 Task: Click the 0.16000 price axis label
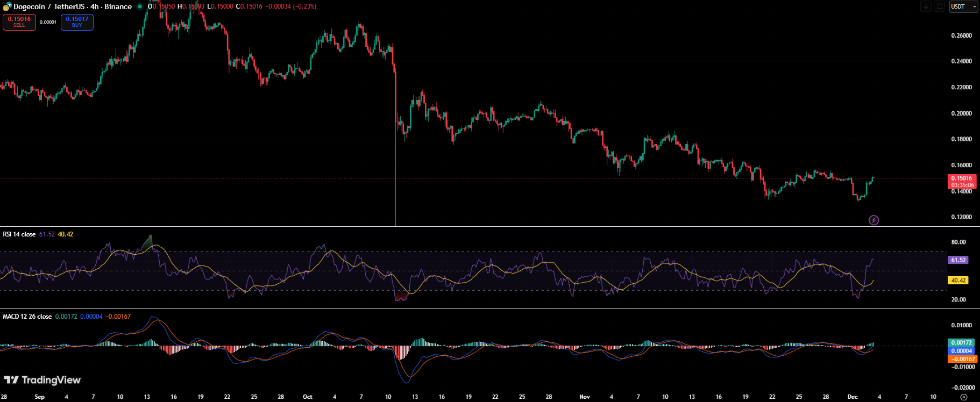(962, 165)
